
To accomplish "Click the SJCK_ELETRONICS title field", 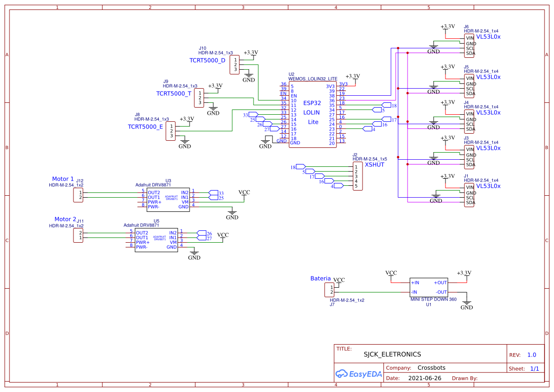I will 392,354.
